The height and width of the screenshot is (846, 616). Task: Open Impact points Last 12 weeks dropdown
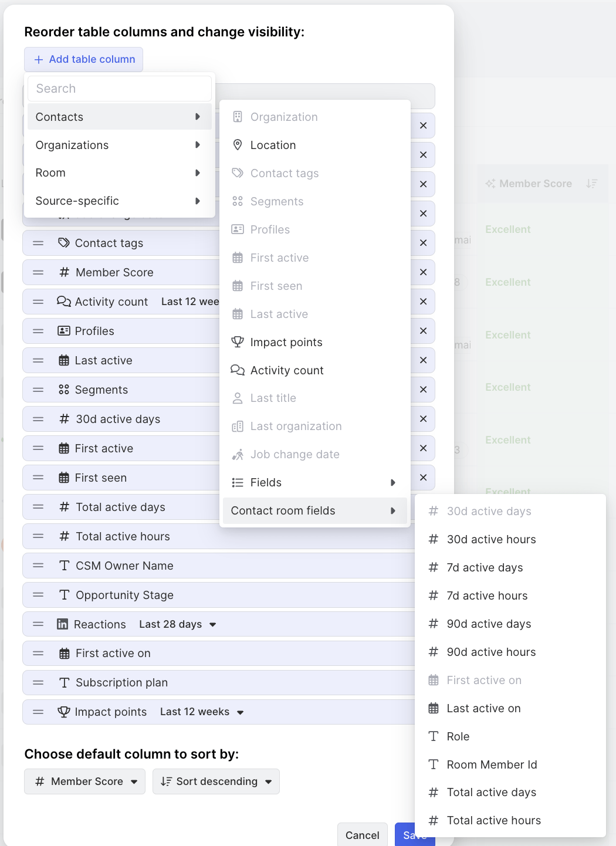coord(202,712)
